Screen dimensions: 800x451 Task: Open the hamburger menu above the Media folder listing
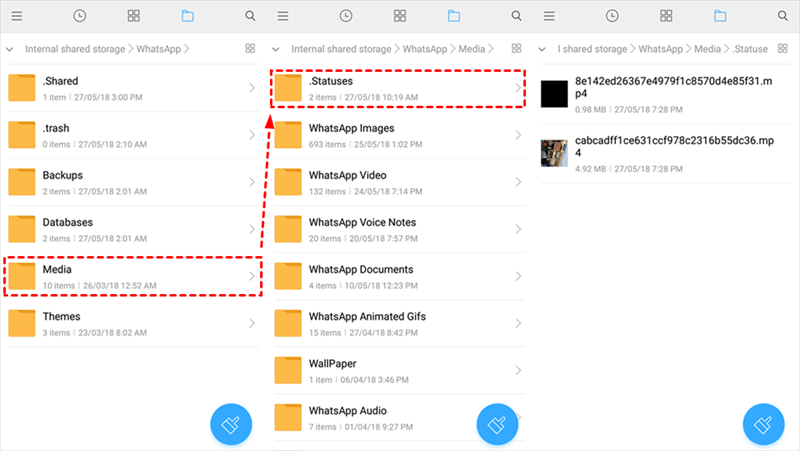tap(283, 16)
